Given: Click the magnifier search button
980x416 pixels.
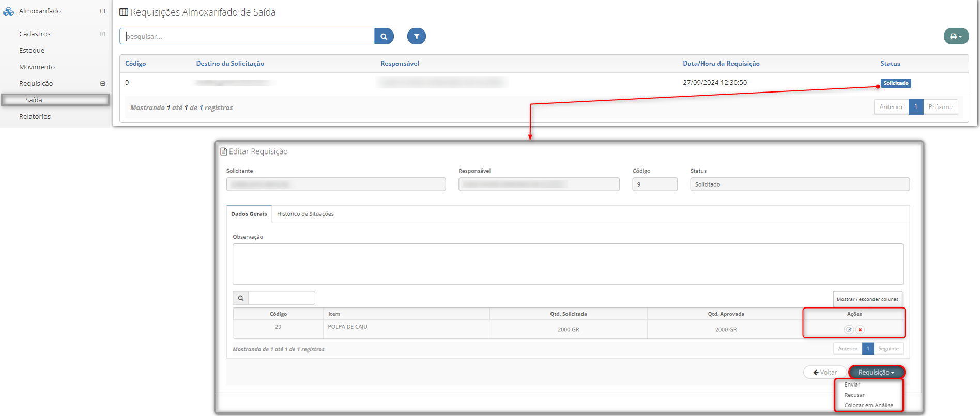Looking at the screenshot, I should pyautogui.click(x=384, y=36).
